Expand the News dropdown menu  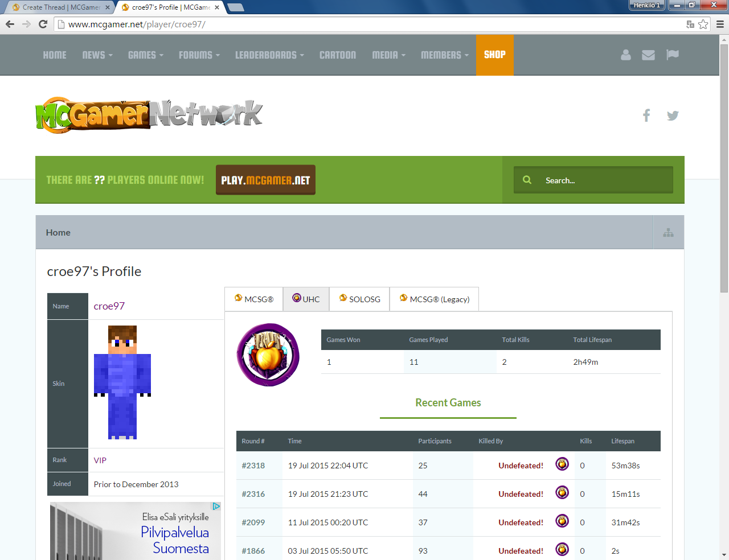tap(97, 55)
